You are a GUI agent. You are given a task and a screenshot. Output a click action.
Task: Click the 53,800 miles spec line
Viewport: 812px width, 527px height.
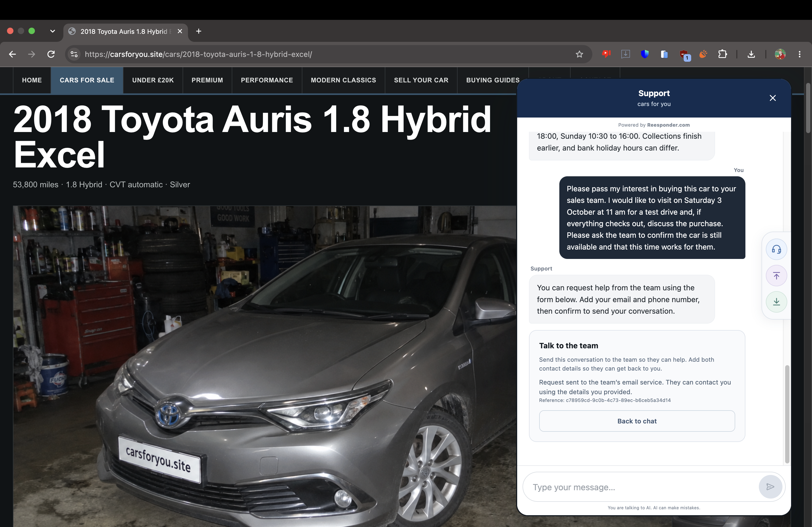pos(101,184)
